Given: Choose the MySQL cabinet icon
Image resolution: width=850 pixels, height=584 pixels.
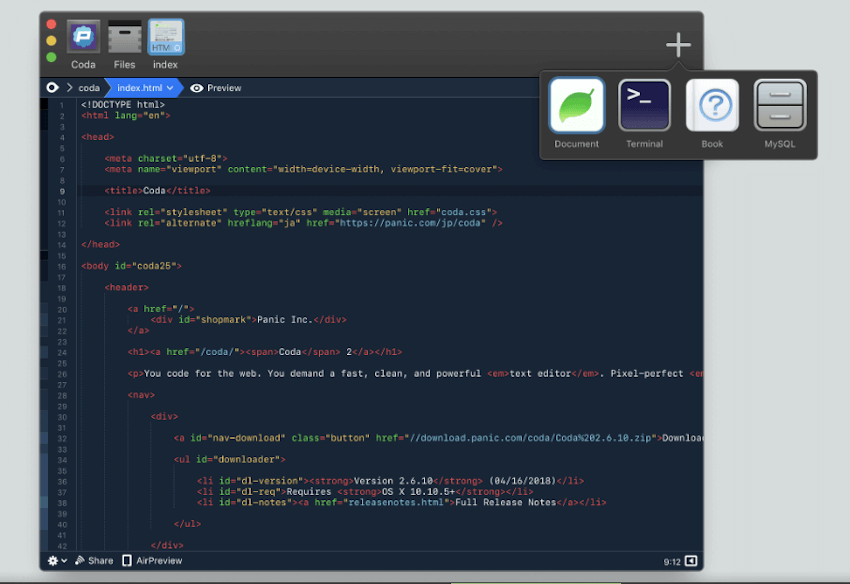Looking at the screenshot, I should [780, 105].
